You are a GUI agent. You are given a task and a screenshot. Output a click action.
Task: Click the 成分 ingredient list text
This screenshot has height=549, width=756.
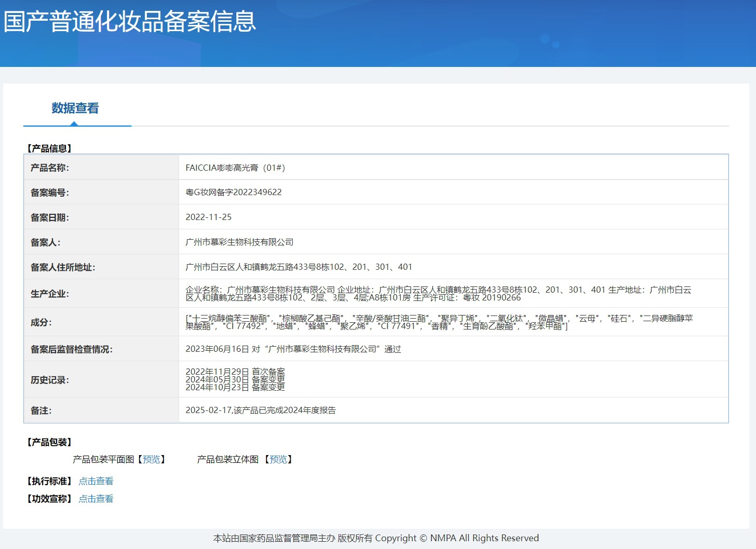(x=439, y=322)
